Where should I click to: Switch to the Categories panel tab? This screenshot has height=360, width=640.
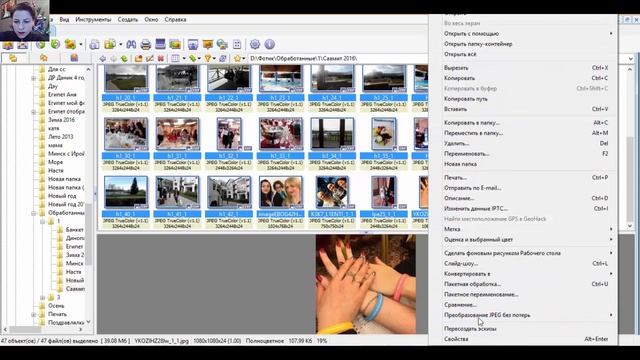[74, 58]
